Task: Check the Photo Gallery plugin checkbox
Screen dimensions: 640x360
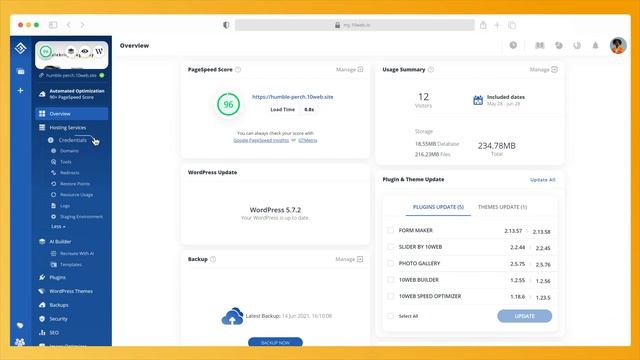Action: click(391, 263)
